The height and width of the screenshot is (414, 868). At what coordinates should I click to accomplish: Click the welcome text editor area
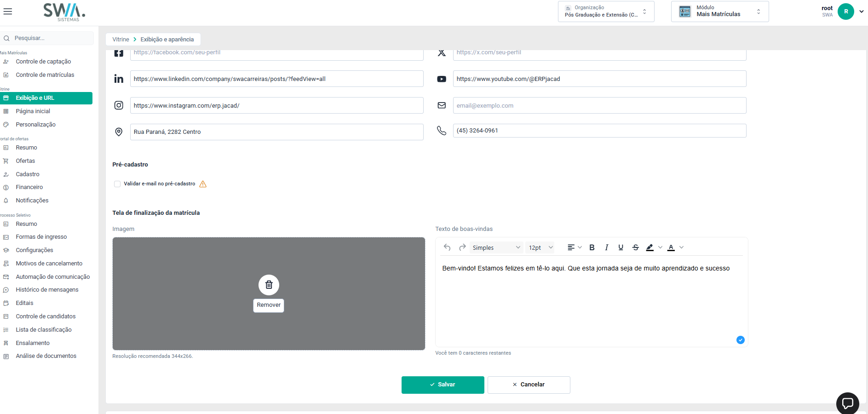click(x=592, y=301)
